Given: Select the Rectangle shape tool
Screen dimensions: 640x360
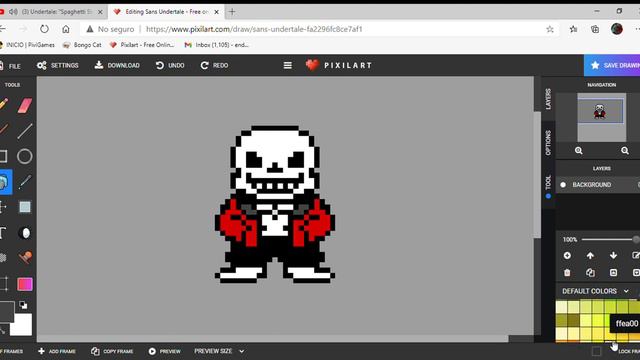Looking at the screenshot, I should coord(3,156).
